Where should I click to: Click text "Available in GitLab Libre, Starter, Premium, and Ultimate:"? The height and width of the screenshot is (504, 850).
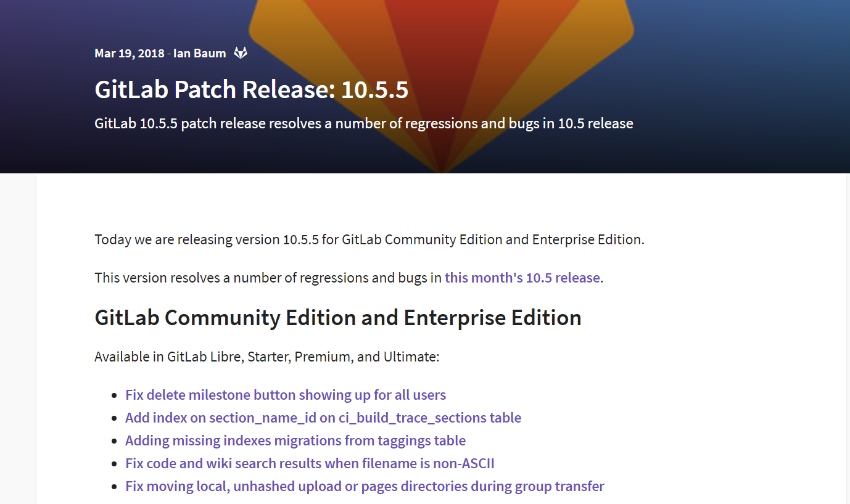tap(267, 357)
